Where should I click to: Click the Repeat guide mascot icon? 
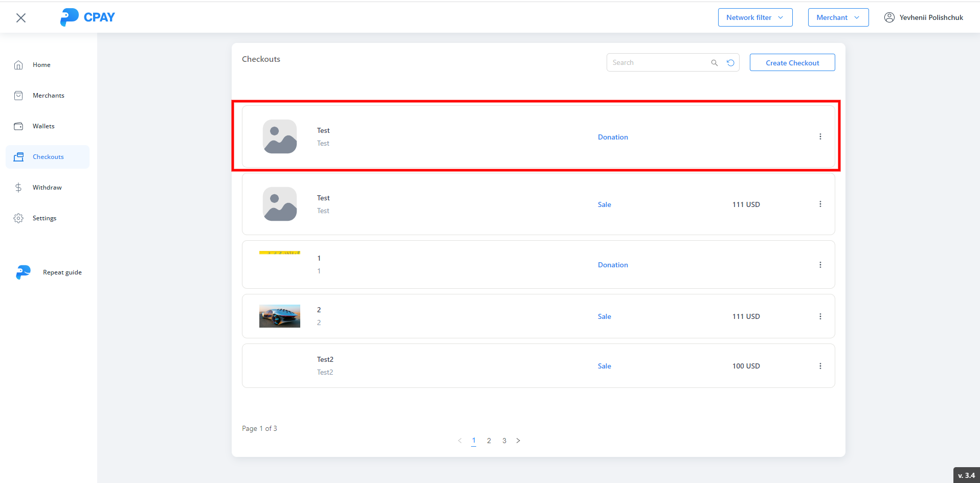pyautogui.click(x=23, y=272)
